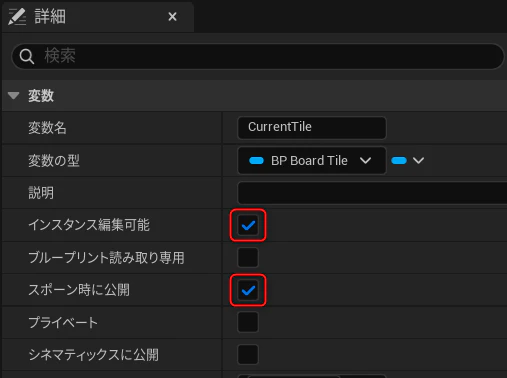Click the 変数 category header text

pyautogui.click(x=41, y=96)
